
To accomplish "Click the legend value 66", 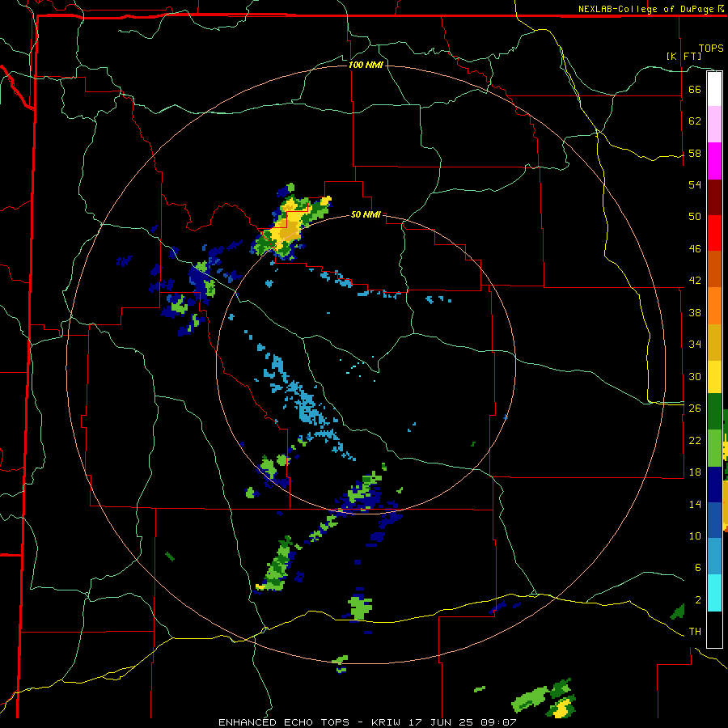I will [695, 89].
